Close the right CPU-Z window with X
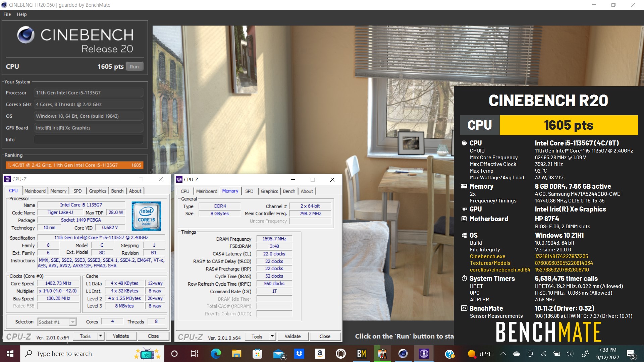This screenshot has width=644, height=362. [x=332, y=179]
